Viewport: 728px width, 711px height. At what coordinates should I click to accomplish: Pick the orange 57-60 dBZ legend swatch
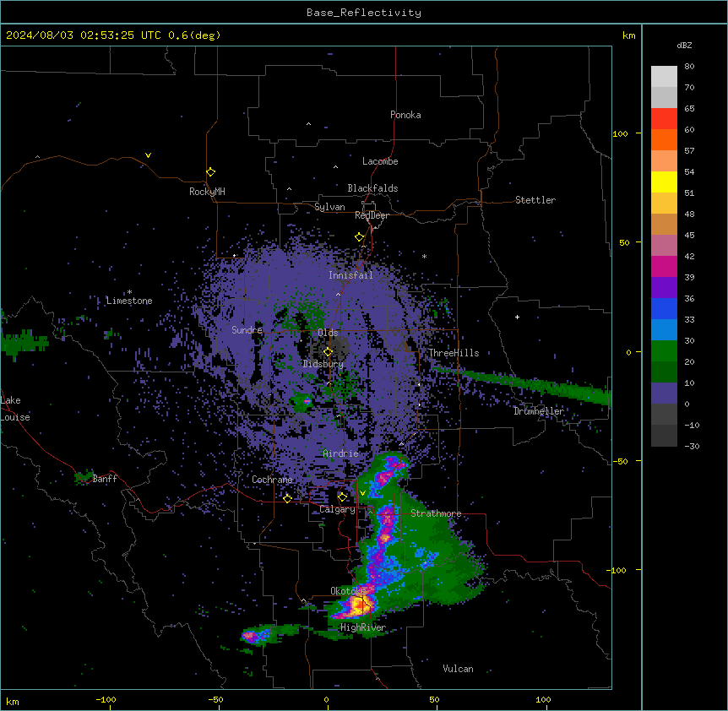pyautogui.click(x=664, y=139)
